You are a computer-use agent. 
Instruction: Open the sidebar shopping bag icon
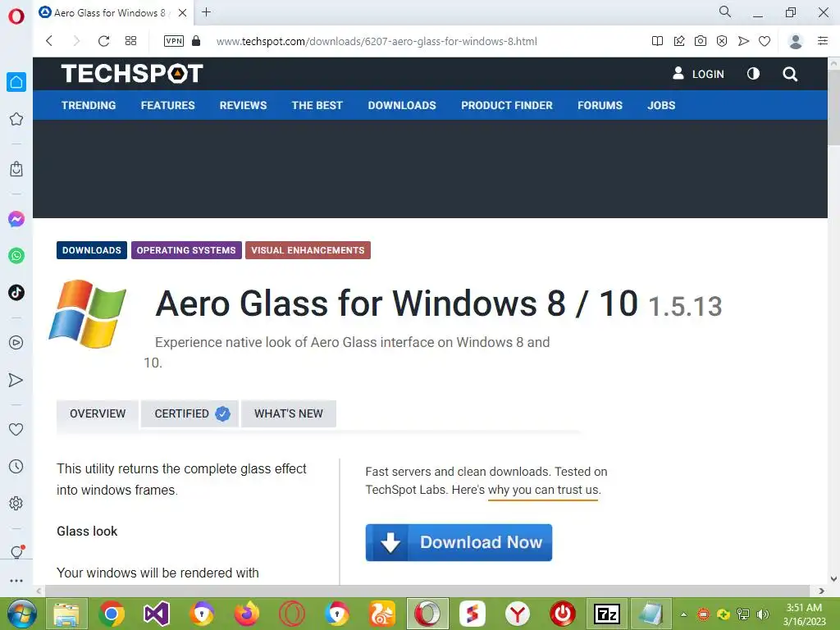pos(16,169)
